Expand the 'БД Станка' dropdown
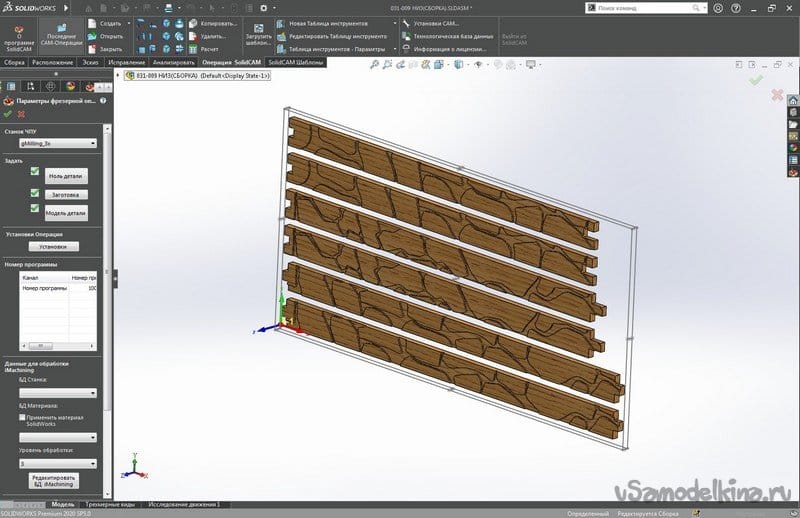Viewport: 800px width, 518px height. (58, 393)
